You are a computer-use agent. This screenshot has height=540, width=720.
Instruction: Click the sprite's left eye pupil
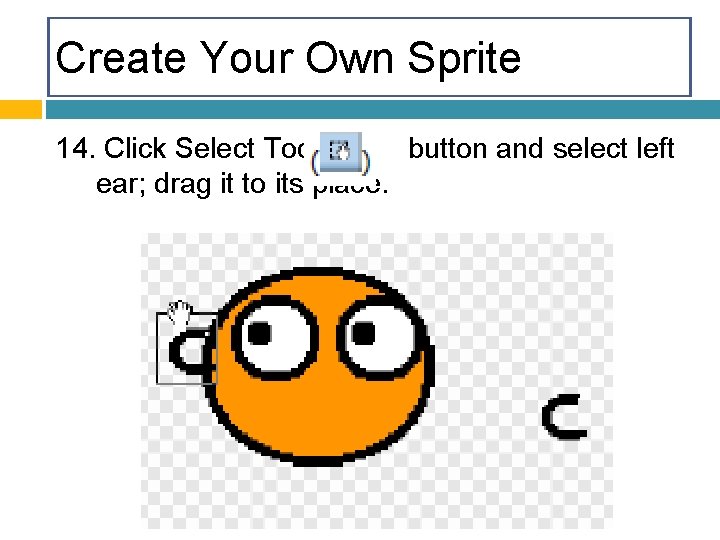(x=259, y=333)
